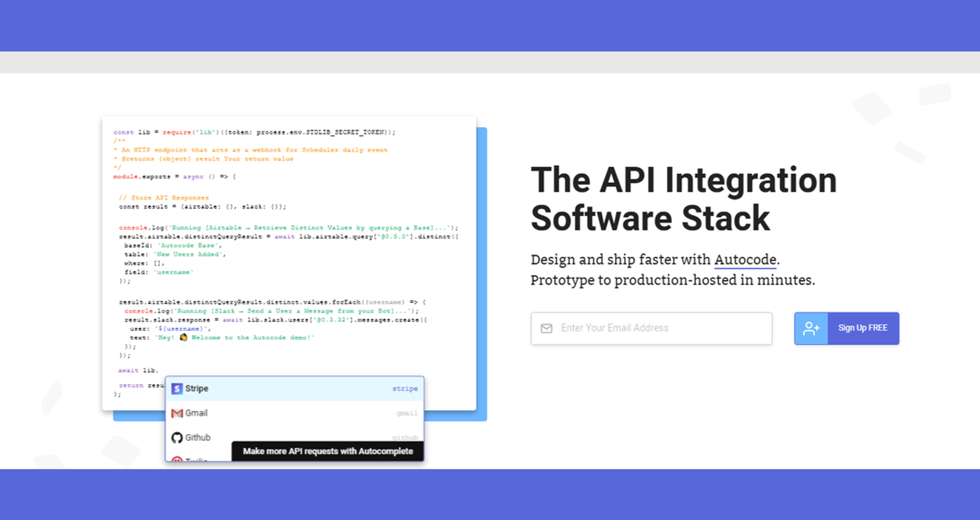Choose the Gmail suggestion name
The width and height of the screenshot is (980, 520).
point(197,413)
